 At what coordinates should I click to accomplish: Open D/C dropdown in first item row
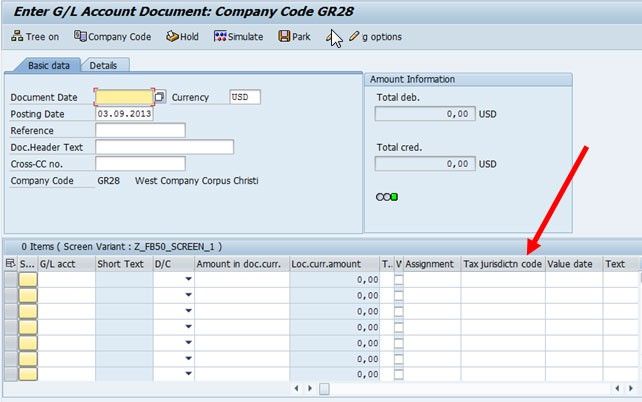point(188,279)
